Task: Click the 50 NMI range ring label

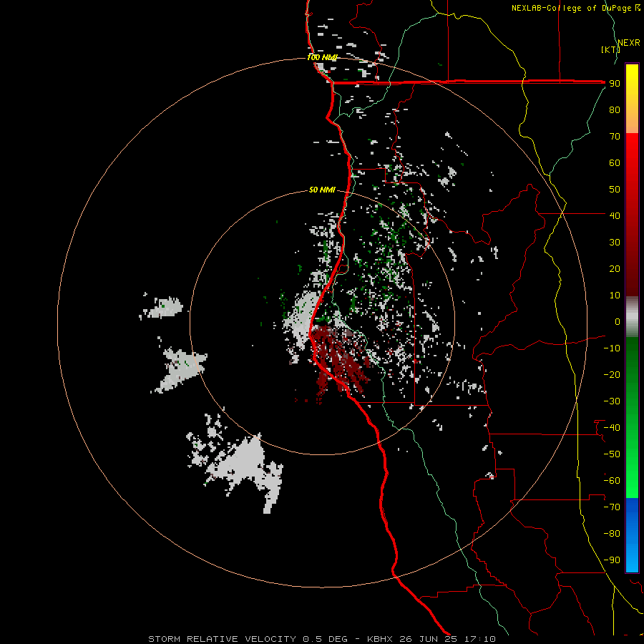Action: pos(322,190)
